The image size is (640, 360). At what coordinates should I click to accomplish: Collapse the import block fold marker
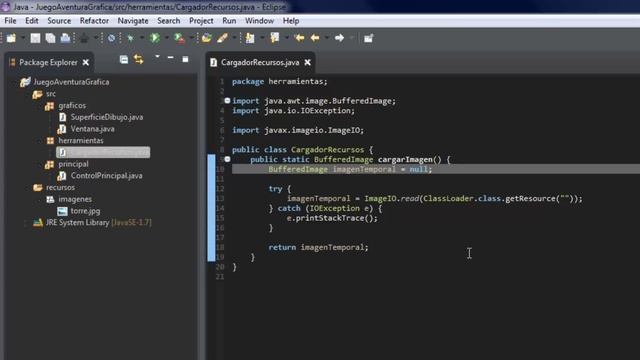(227, 100)
